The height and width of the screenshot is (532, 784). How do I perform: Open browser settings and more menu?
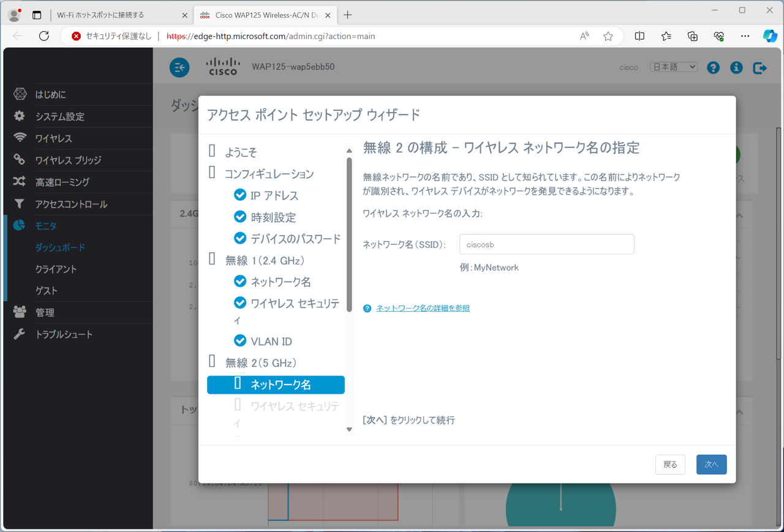pyautogui.click(x=745, y=36)
